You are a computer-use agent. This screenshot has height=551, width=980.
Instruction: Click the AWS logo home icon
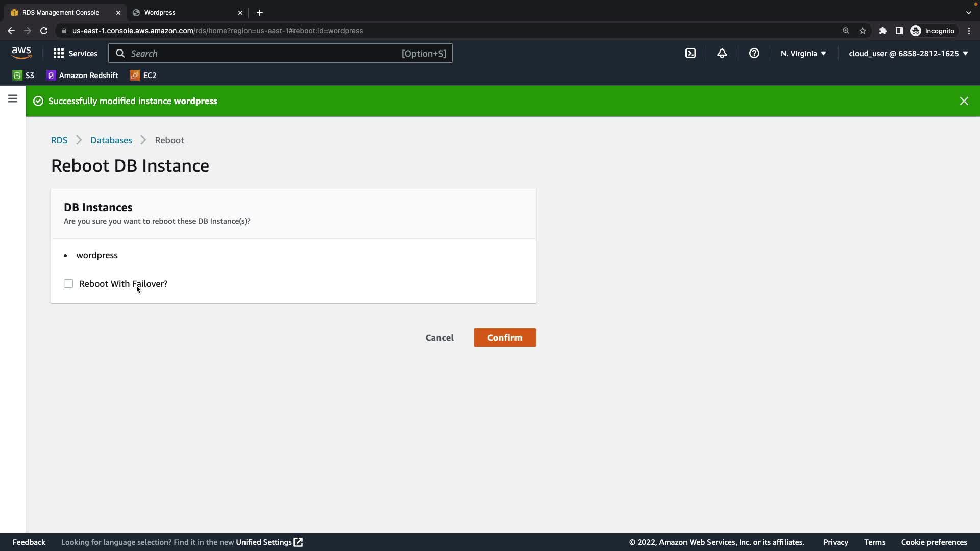(21, 53)
